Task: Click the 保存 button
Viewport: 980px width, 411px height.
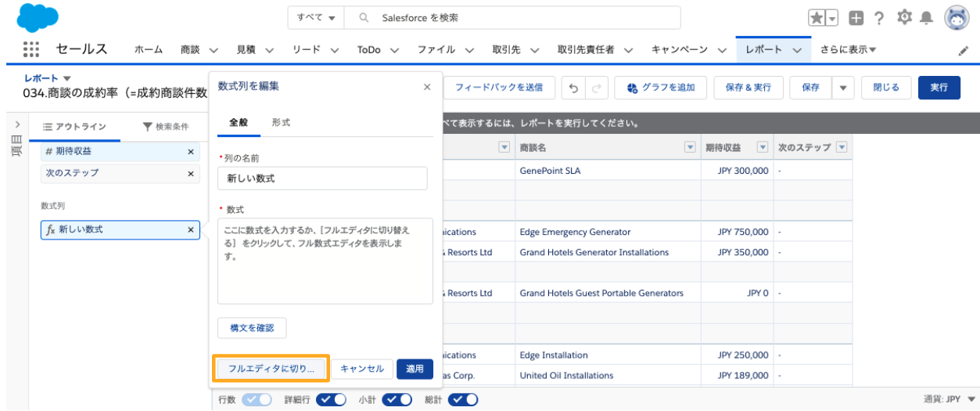Action: tap(810, 88)
